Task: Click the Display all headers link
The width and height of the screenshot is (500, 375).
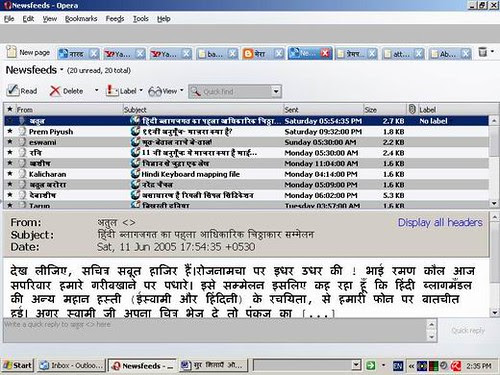Action: click(x=440, y=222)
